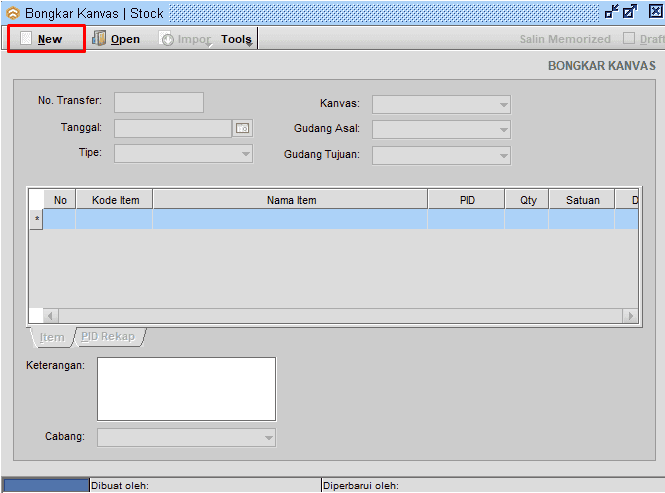Screen dimensions: 665x493
Task: Click the Dibuat oleh status field
Action: [x=205, y=485]
